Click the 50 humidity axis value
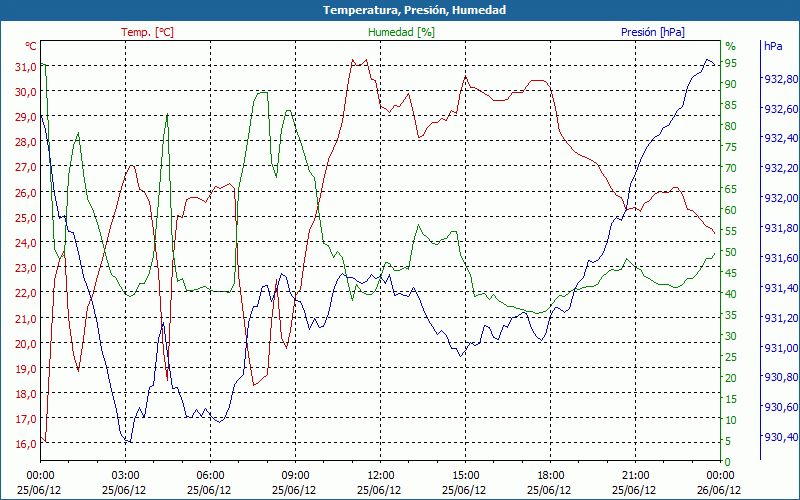 pyautogui.click(x=731, y=252)
